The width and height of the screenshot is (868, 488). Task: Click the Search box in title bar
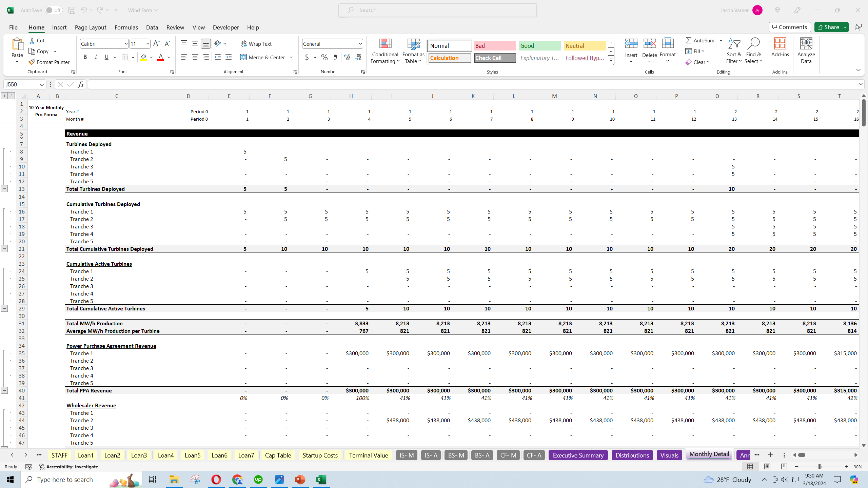[x=437, y=10]
